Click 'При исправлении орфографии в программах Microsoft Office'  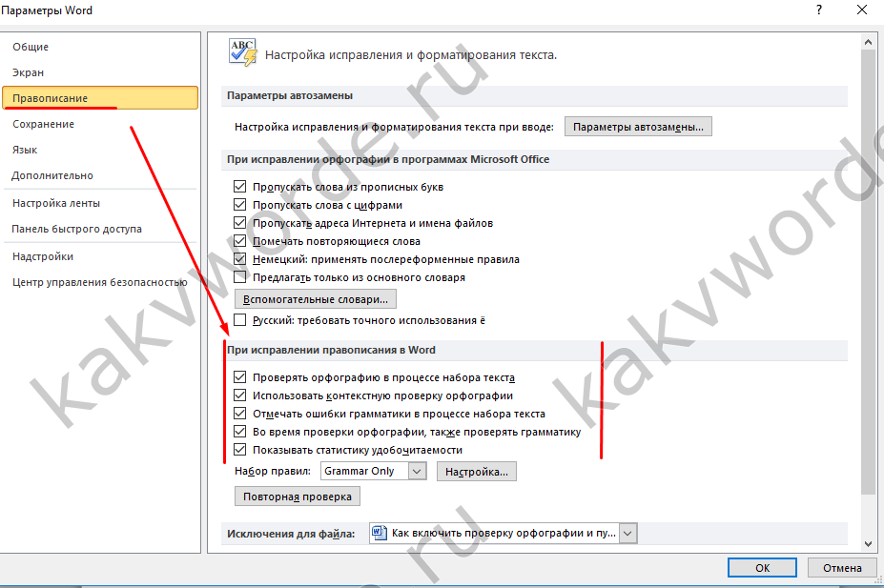(388, 159)
